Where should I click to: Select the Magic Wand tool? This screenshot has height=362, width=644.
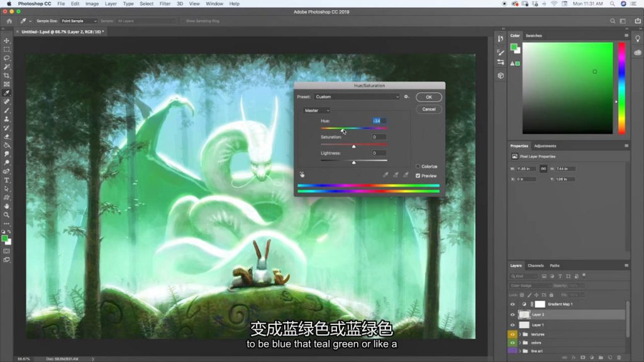6,67
